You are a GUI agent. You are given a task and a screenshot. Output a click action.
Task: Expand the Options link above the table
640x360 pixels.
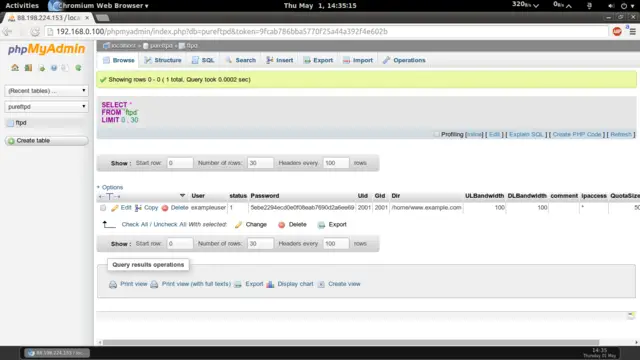pos(112,187)
